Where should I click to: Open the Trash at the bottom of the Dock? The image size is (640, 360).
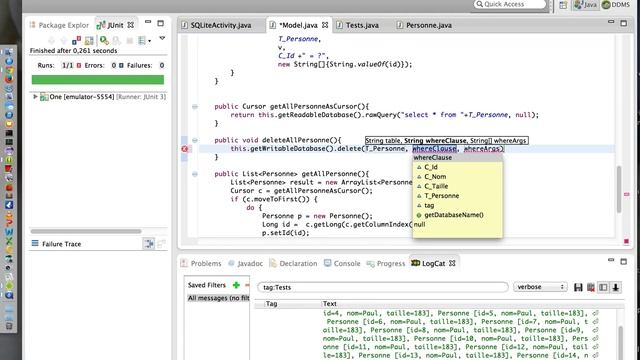coord(9,326)
